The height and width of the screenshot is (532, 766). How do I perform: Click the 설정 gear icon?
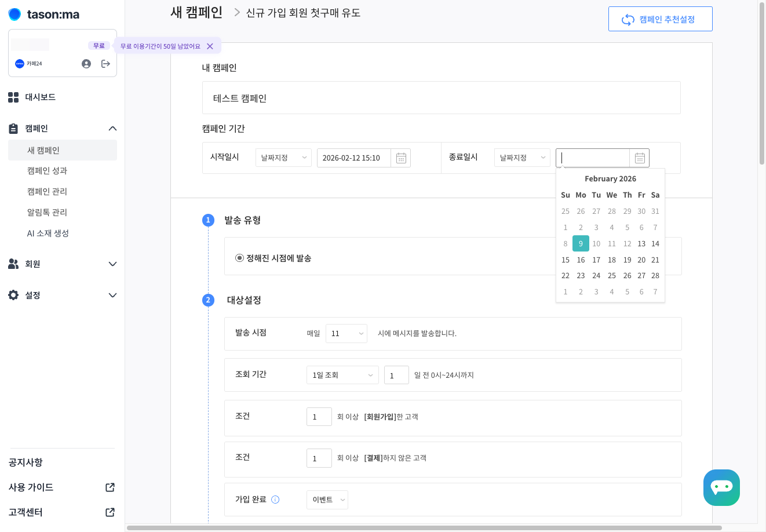pyautogui.click(x=13, y=295)
